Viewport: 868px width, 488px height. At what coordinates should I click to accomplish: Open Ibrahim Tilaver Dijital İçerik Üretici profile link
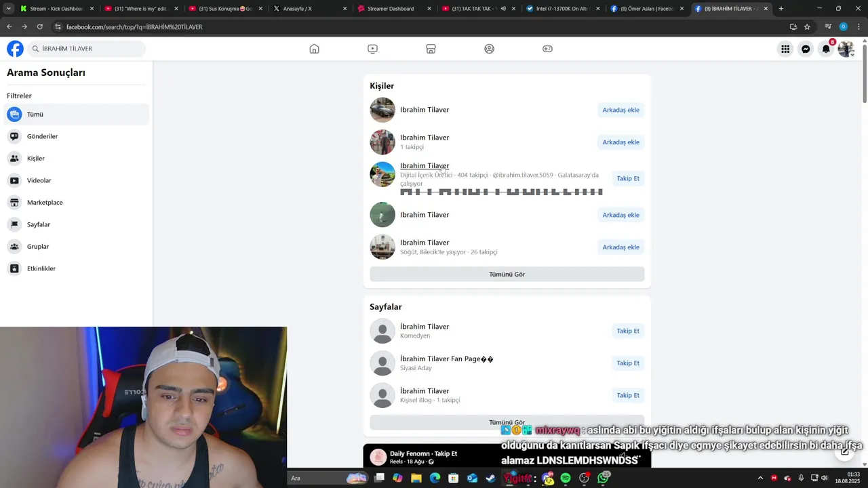(425, 165)
